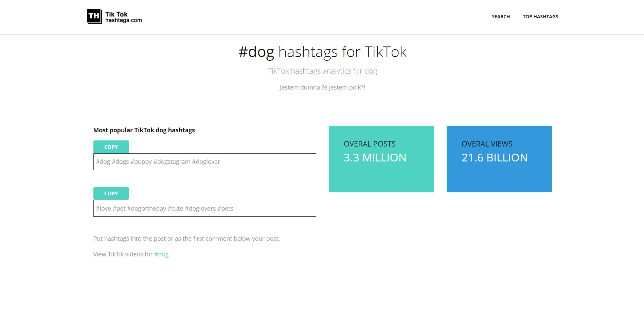Select the #dog #dogs #puppy text field

tap(205, 162)
